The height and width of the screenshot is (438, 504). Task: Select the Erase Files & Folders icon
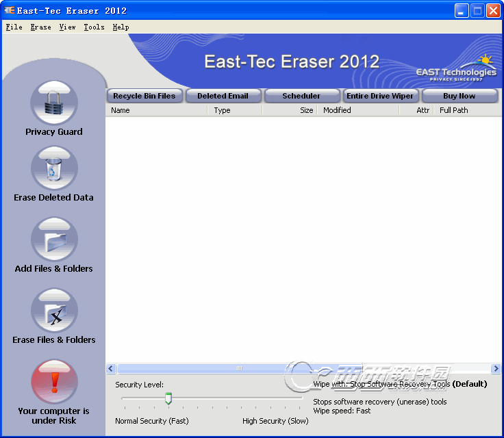tap(54, 311)
